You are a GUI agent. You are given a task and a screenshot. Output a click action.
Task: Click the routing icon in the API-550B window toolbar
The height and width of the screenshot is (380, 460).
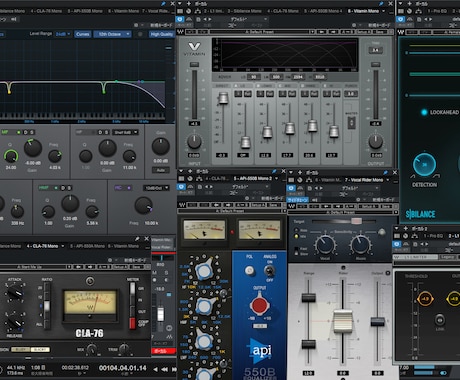(199, 179)
